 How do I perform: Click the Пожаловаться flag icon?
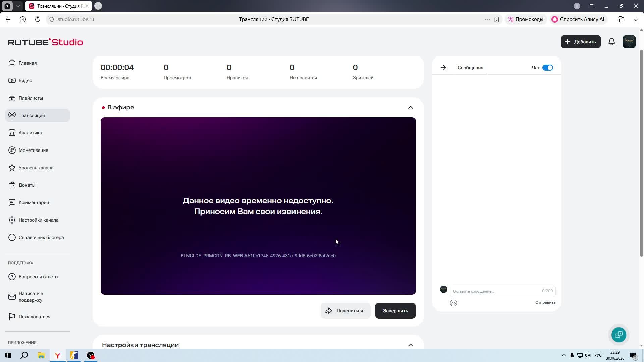tap(12, 317)
